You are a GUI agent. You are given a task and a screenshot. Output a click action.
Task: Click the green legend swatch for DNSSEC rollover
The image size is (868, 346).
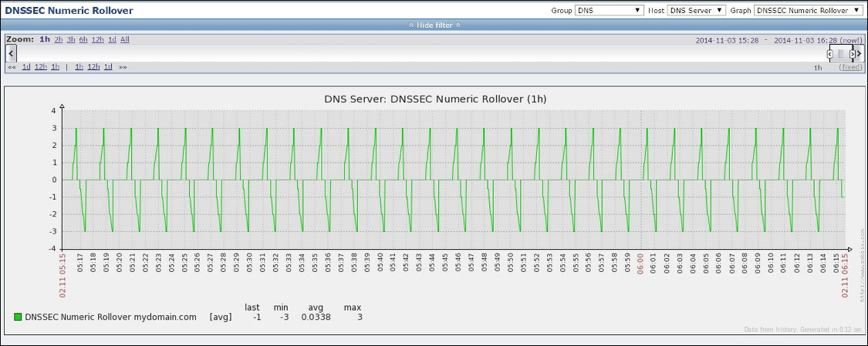[18, 317]
